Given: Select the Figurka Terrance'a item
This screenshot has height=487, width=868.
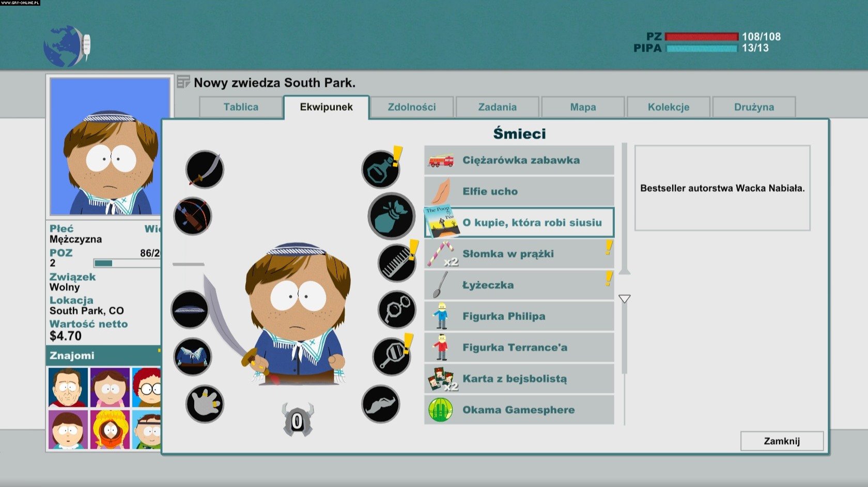Looking at the screenshot, I should coord(519,347).
